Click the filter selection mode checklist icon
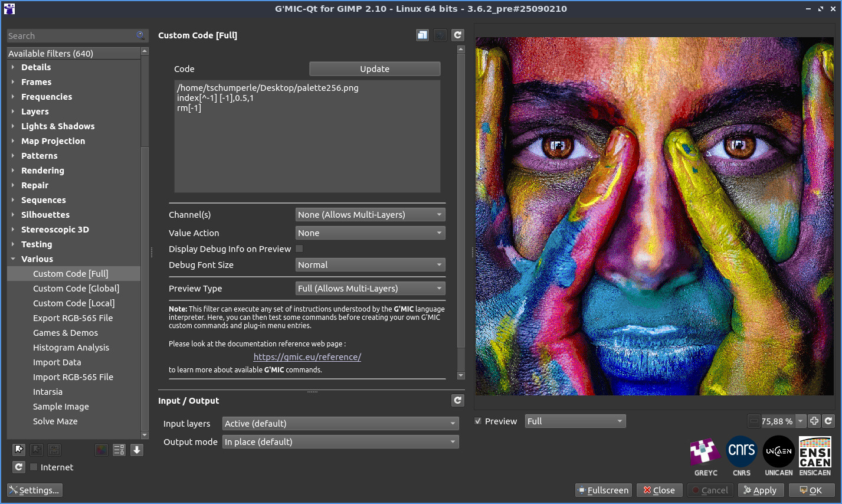This screenshot has width=842, height=504. pos(119,450)
